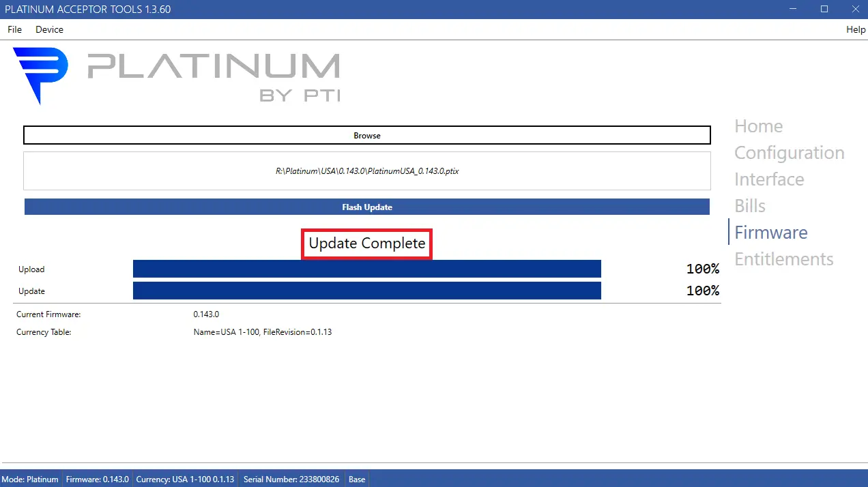Open the Bills tab
Screen dimensions: 868x487
pyautogui.click(x=750, y=206)
